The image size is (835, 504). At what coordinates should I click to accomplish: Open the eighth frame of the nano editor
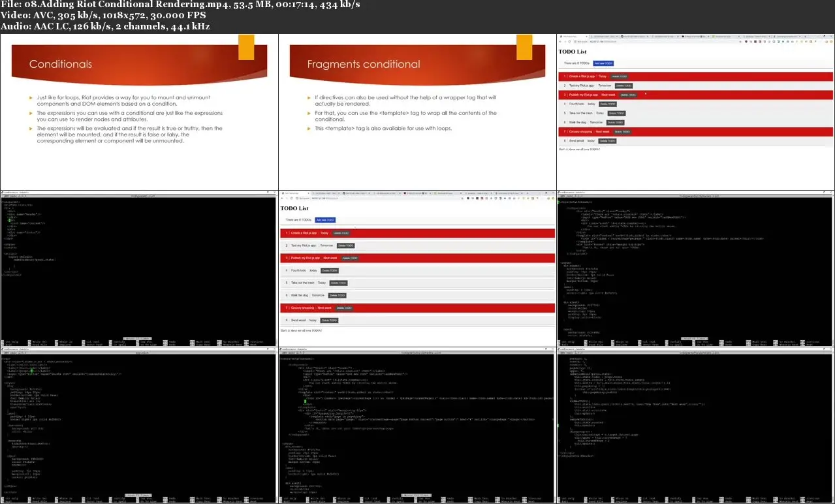[417, 426]
